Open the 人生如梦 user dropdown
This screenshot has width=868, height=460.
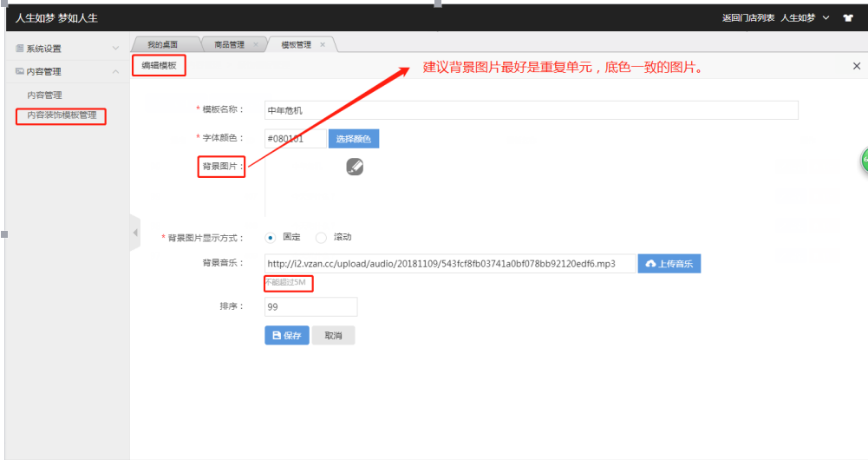click(x=806, y=17)
